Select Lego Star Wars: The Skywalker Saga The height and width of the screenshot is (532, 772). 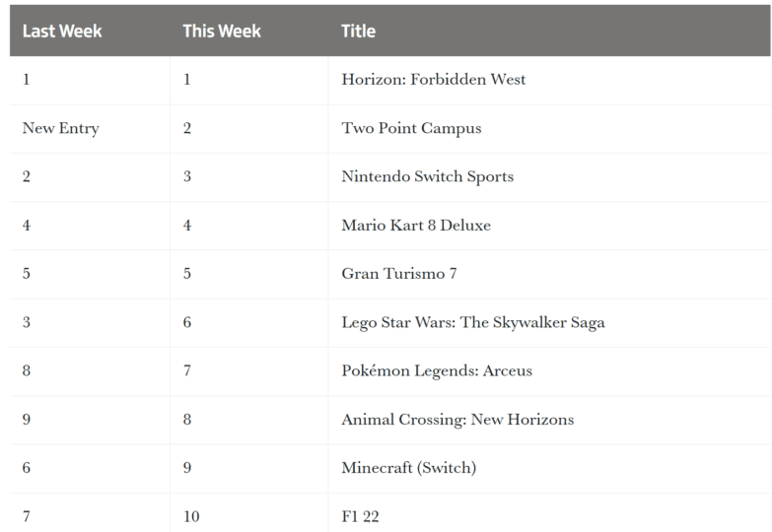click(x=473, y=322)
